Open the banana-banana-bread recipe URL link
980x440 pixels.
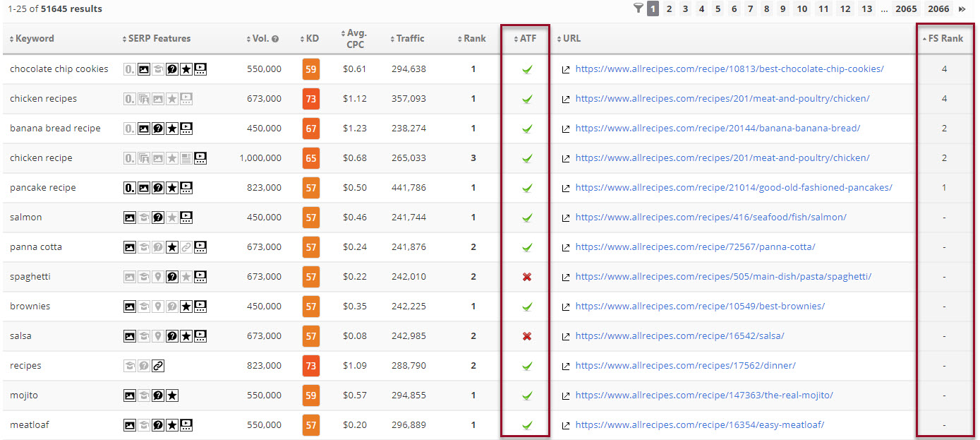tap(718, 129)
